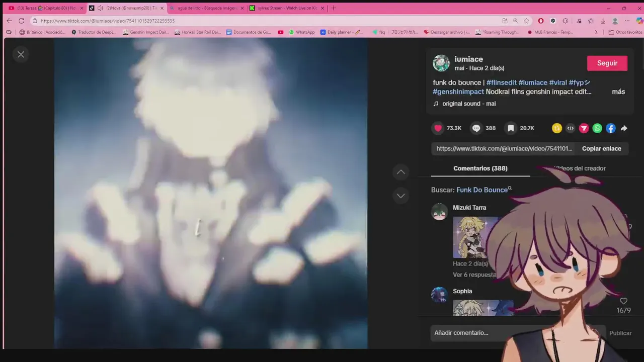644x362 pixels.
Task: Add this page to favorites star
Action: 527,21
